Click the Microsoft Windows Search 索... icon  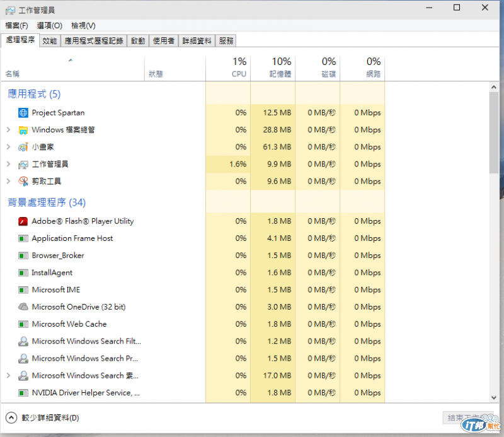coord(23,376)
